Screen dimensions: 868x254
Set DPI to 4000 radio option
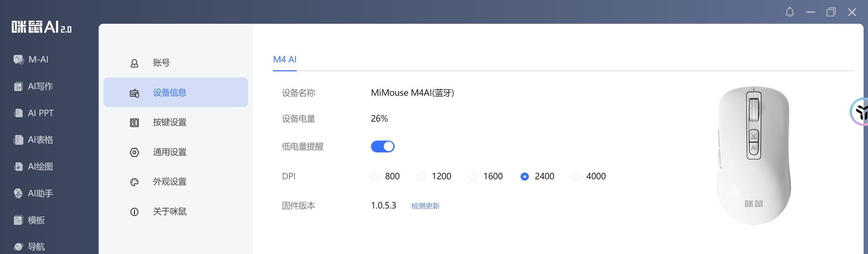click(576, 177)
